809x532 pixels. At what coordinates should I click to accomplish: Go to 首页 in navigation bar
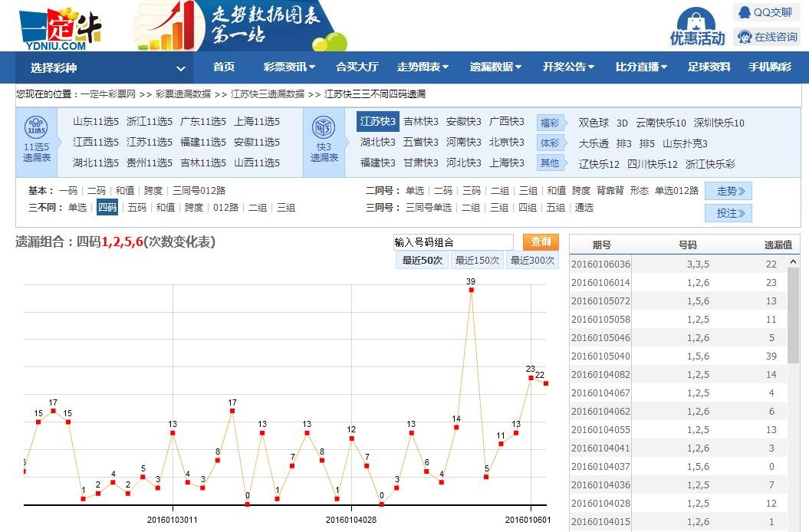click(224, 67)
